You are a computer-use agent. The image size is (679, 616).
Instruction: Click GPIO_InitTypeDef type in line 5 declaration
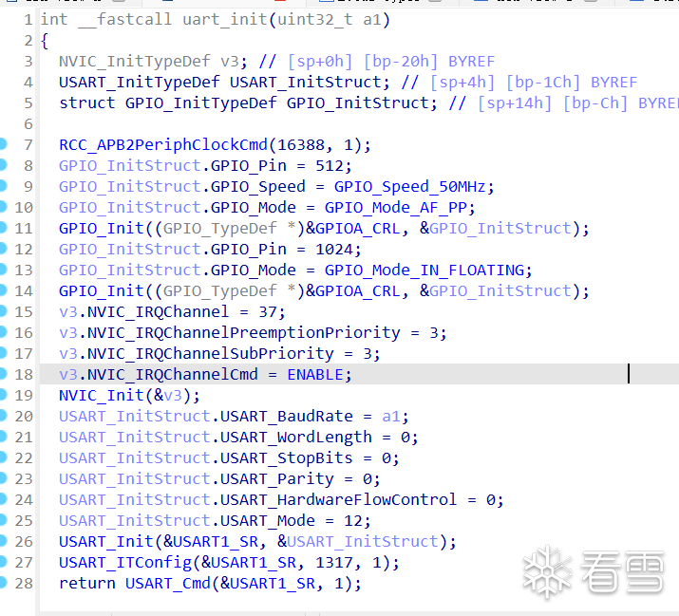point(201,103)
